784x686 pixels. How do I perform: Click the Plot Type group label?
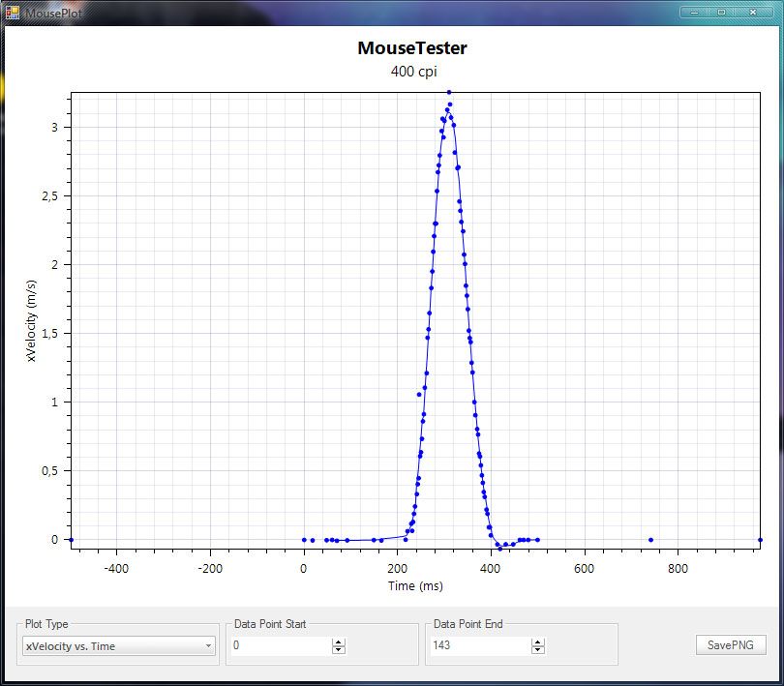46,624
